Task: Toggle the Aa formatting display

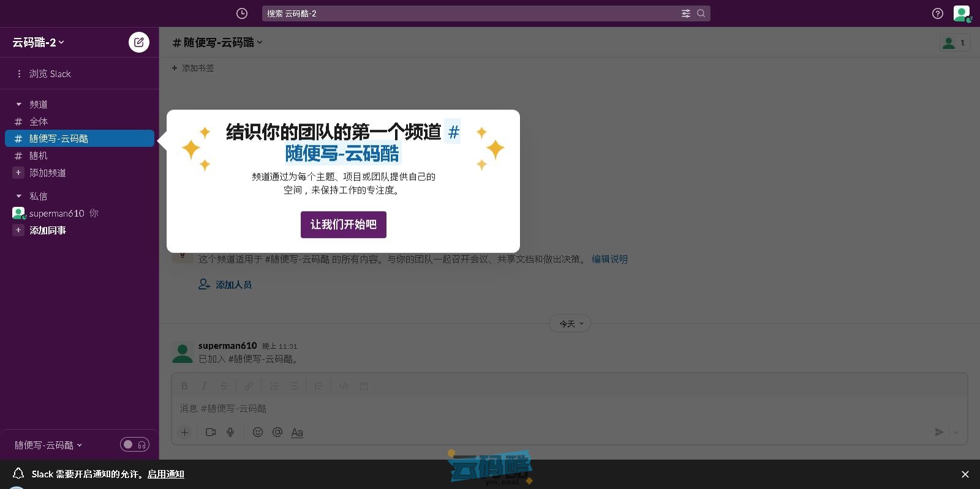Action: (x=297, y=433)
